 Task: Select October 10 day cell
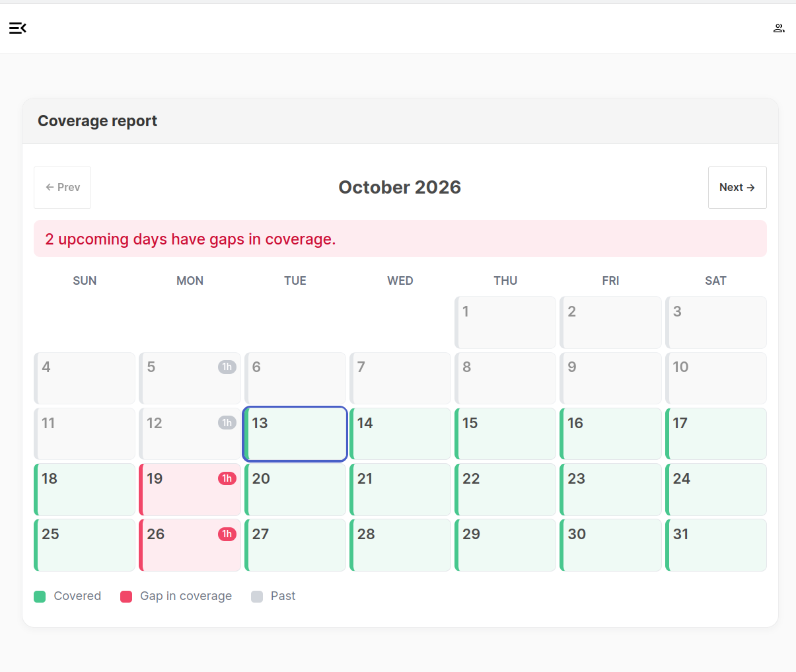click(x=716, y=378)
